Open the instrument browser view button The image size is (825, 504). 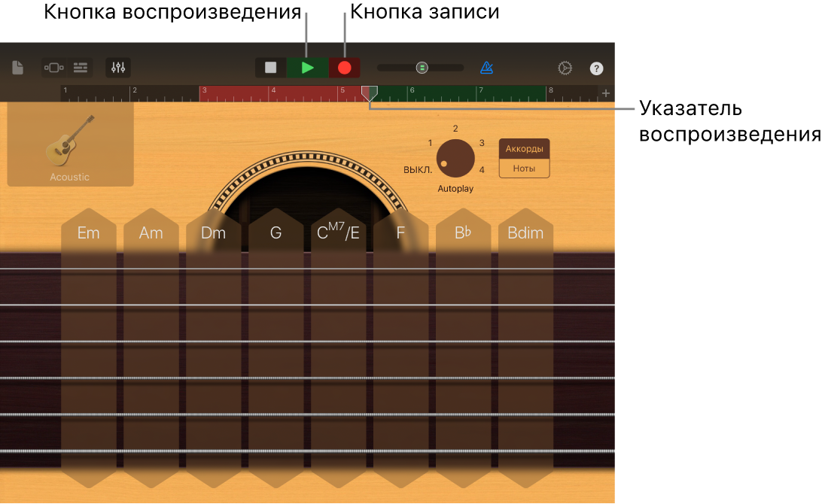54,68
